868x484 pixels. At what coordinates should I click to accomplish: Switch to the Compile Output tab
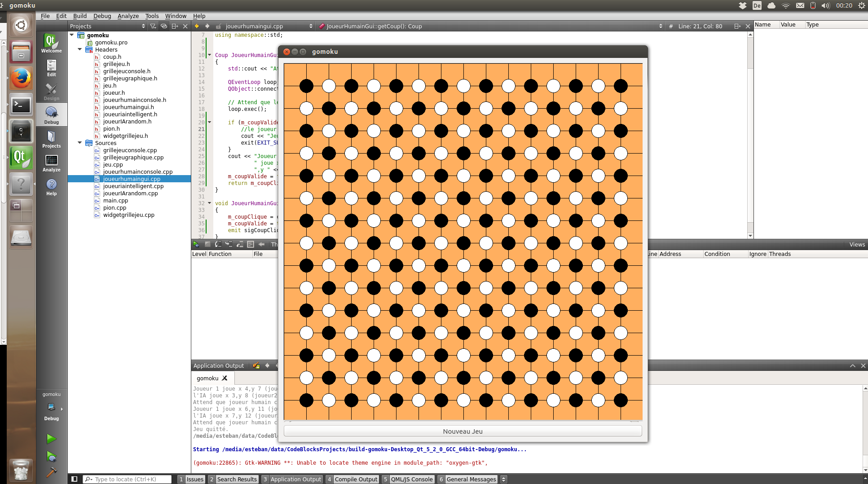point(356,479)
